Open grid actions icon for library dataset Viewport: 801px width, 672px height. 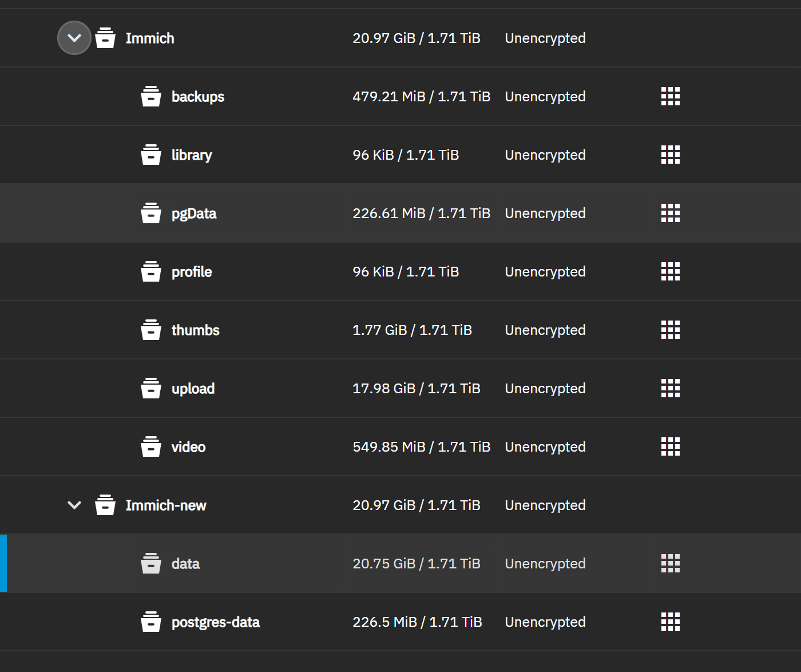[671, 155]
